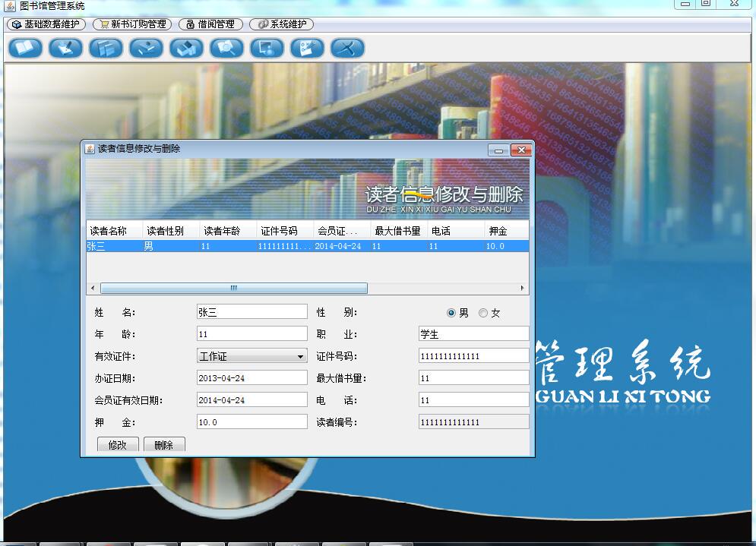Click the checklist with pencil toolbar icon
This screenshot has width=756, height=546.
307,48
